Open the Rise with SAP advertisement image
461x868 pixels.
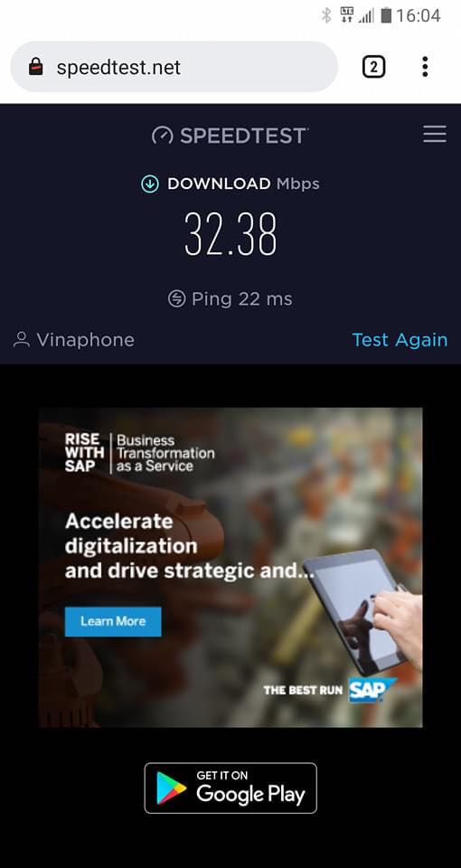pos(230,568)
